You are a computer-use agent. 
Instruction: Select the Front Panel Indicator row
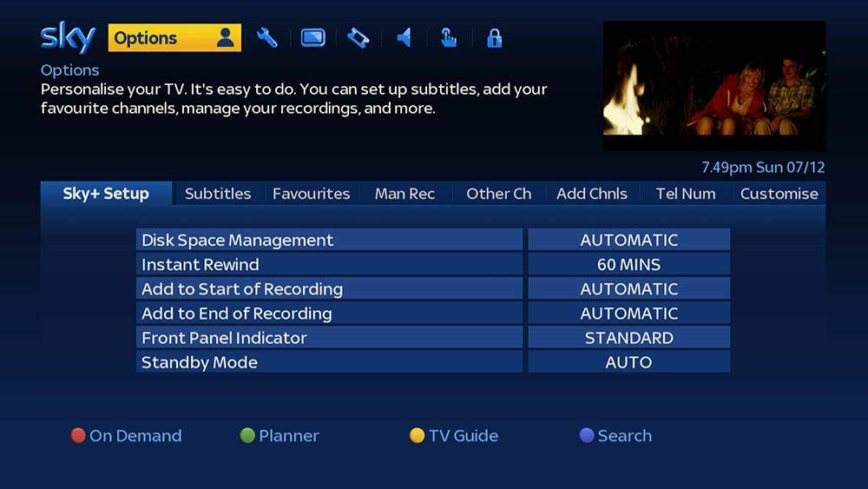coord(329,337)
